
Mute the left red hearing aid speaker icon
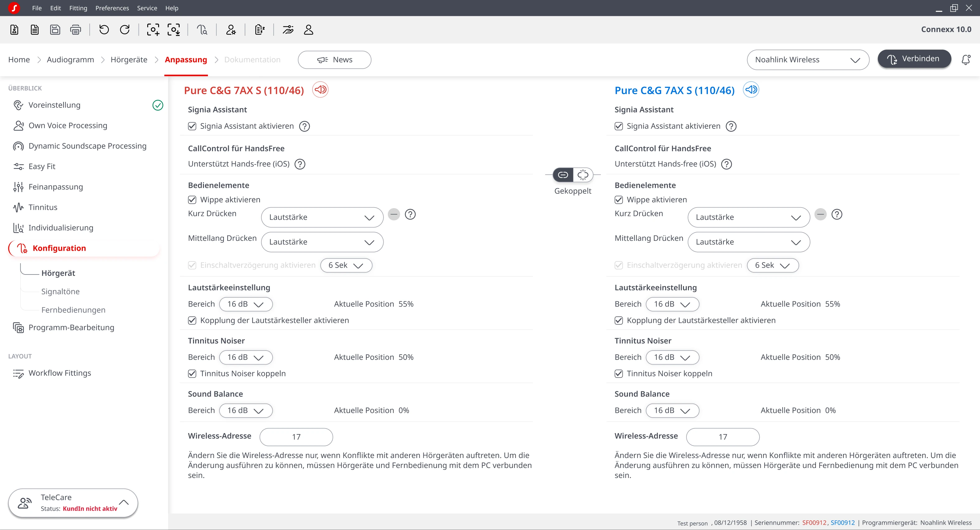point(320,90)
